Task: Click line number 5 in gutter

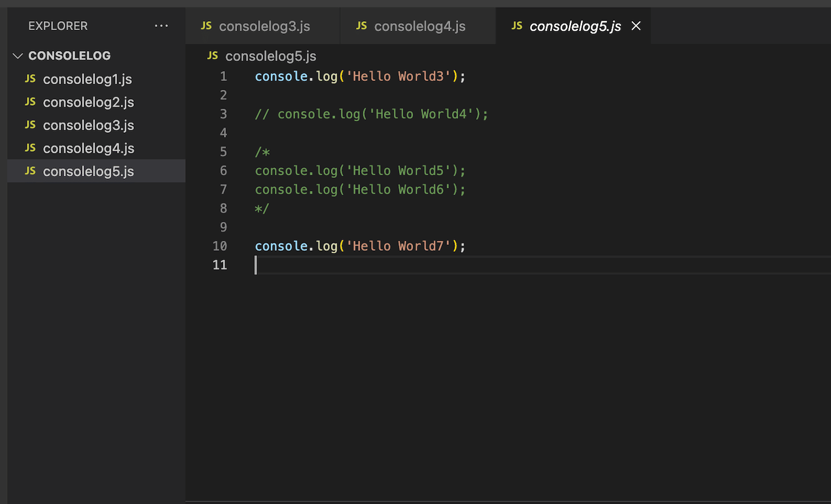Action: pyautogui.click(x=223, y=152)
